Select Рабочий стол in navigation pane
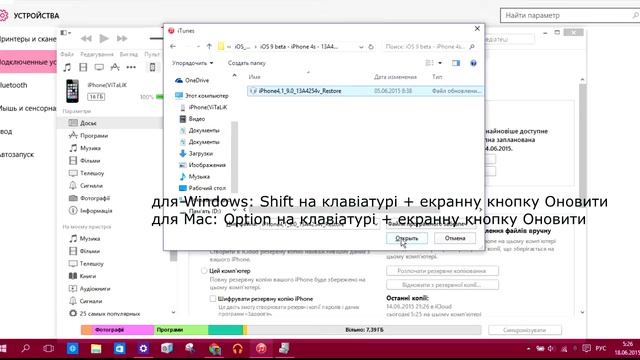Image resolution: width=640 pixels, height=360 pixels. [x=202, y=188]
